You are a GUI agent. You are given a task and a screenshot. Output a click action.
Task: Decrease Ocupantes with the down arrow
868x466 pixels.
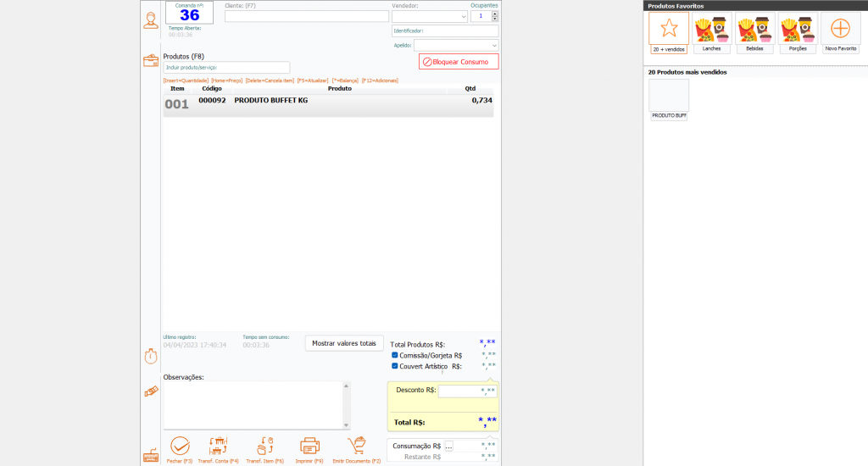point(495,19)
